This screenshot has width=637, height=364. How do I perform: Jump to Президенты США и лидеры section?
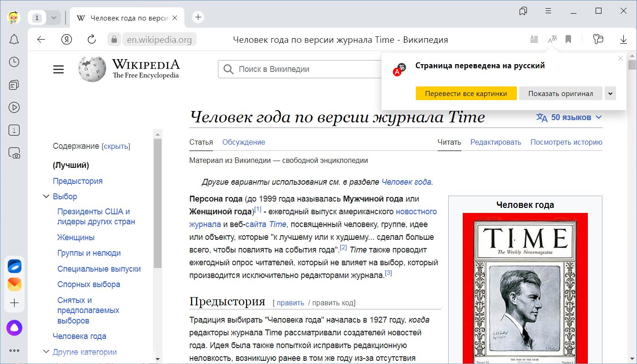96,217
